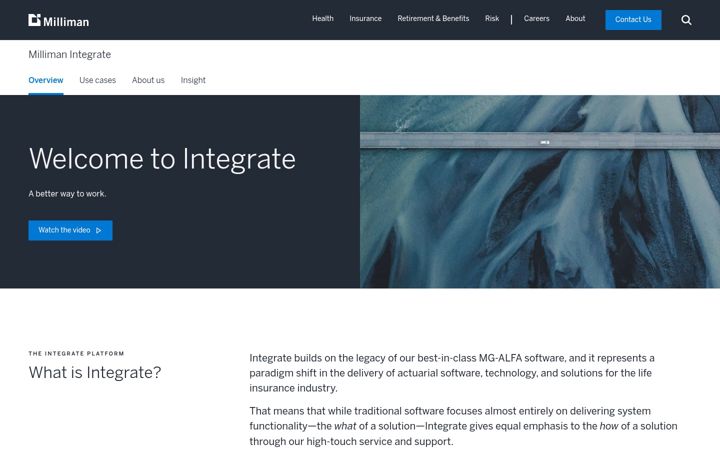Open the Risk menu
The image size is (720, 450).
coord(492,18)
